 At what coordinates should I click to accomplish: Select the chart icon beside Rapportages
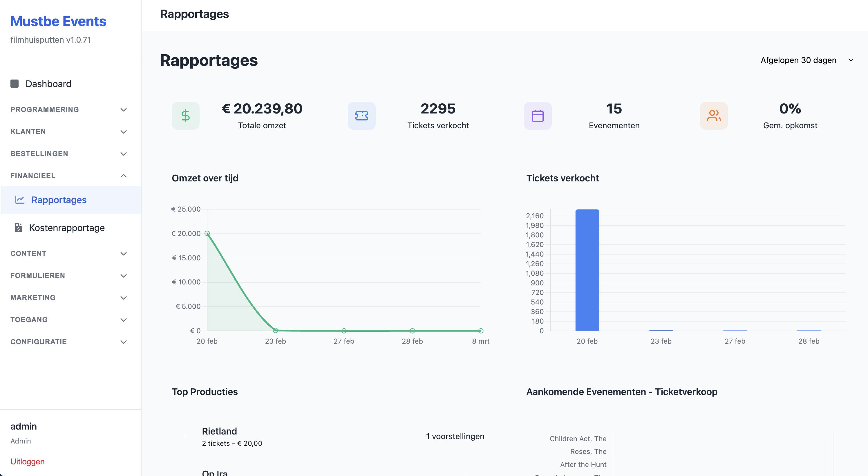coord(19,200)
